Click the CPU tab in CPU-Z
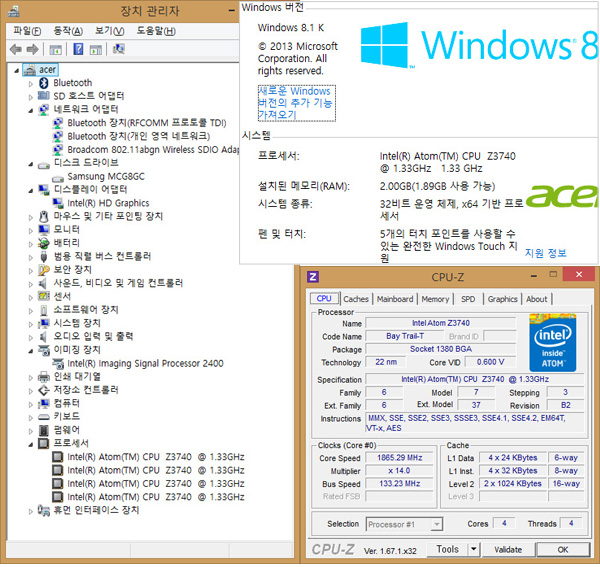 pos(324,298)
